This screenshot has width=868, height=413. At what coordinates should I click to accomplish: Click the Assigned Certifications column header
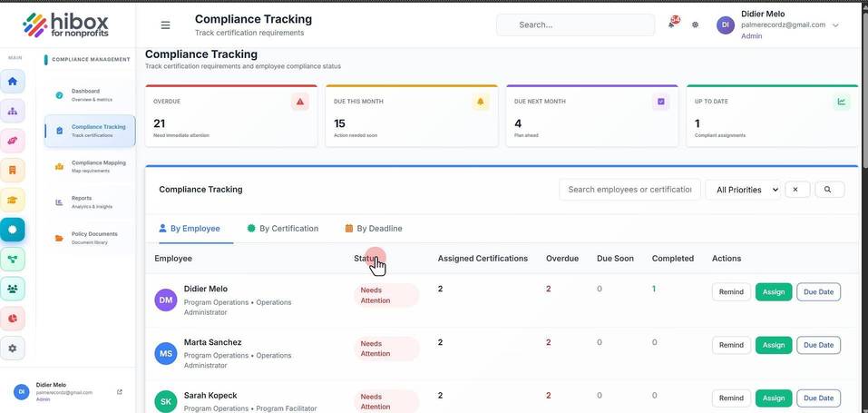pos(483,259)
